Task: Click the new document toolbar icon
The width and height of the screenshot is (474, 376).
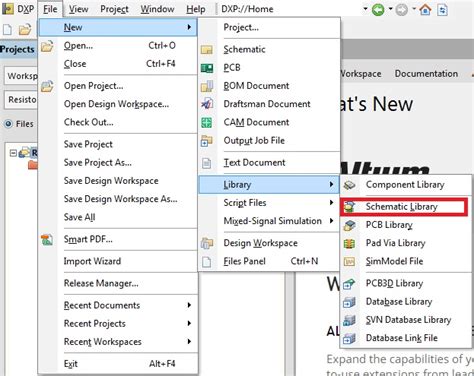Action: (7, 30)
